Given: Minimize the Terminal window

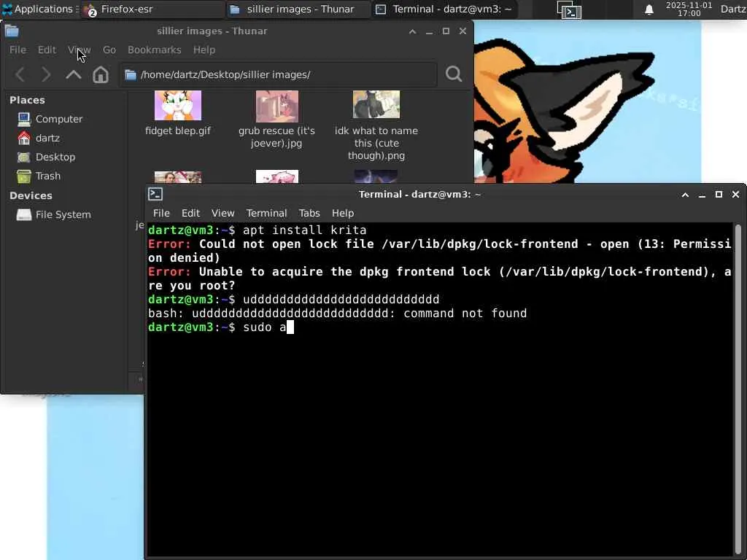Looking at the screenshot, I should click(702, 195).
